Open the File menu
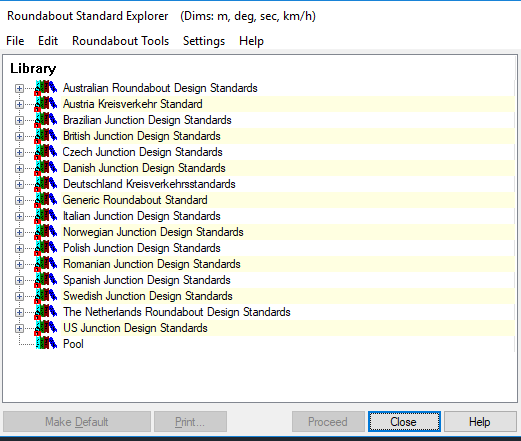This screenshot has width=521, height=441. tap(15, 41)
